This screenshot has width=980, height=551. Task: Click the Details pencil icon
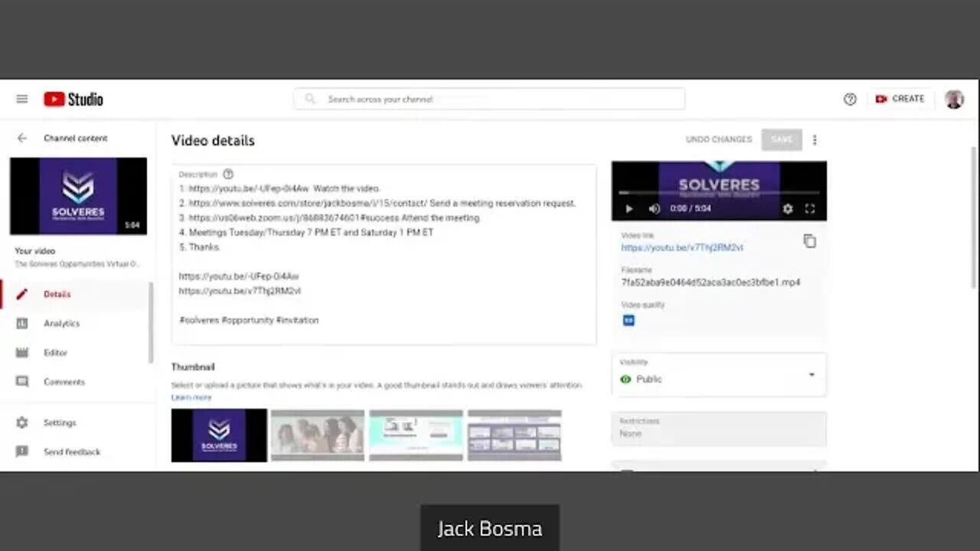(22, 294)
